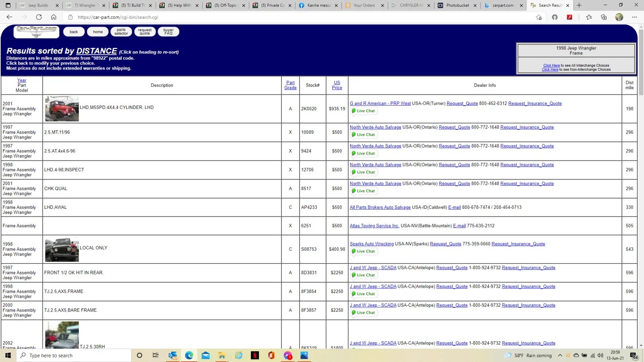The image size is (644, 362).
Task: Open browser home page icon
Action: tap(54, 17)
